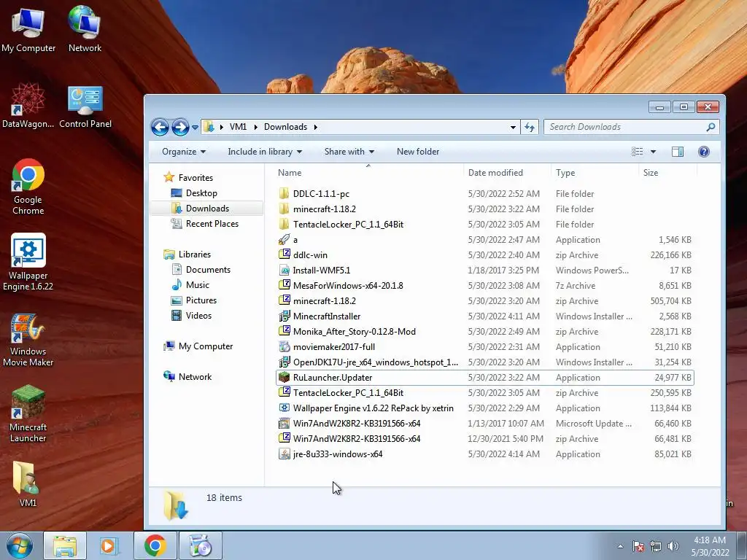Viewport: 747px width, 560px height.
Task: Click the New folder button
Action: pos(418,152)
